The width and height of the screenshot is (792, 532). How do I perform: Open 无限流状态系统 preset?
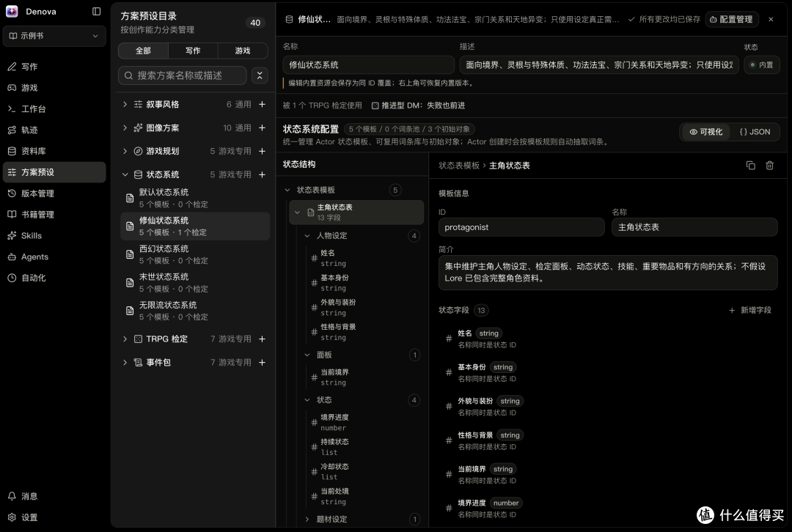195,311
